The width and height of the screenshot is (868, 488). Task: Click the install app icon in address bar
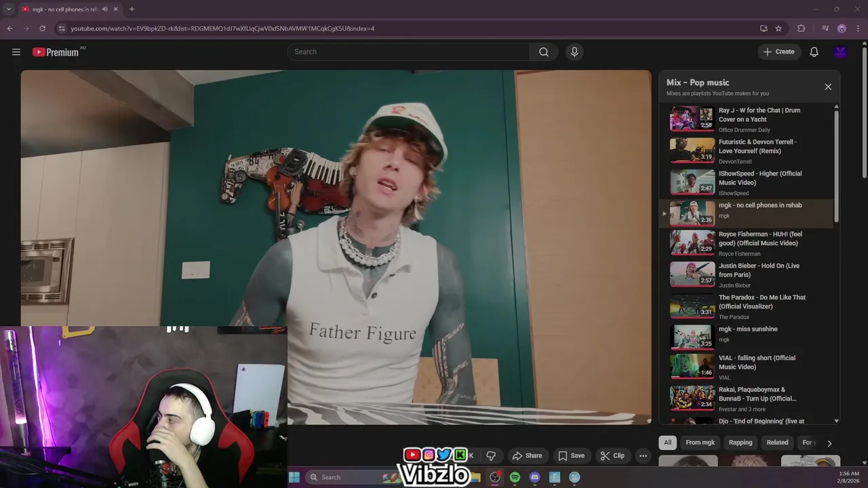[764, 28]
